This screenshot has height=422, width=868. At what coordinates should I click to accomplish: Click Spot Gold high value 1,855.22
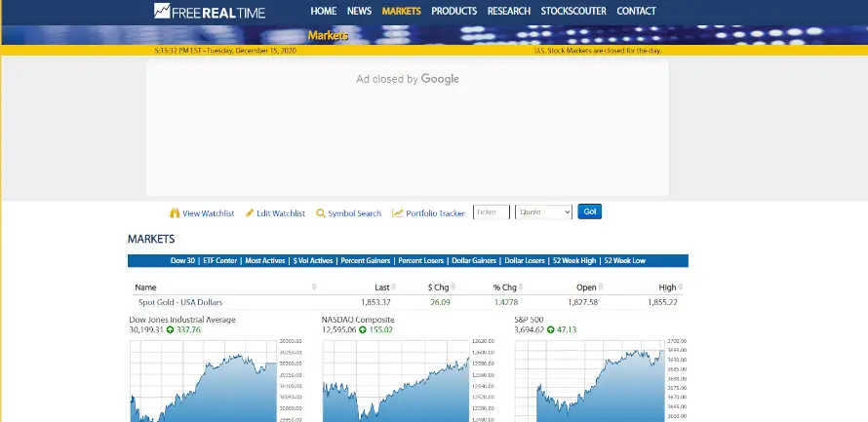(662, 302)
